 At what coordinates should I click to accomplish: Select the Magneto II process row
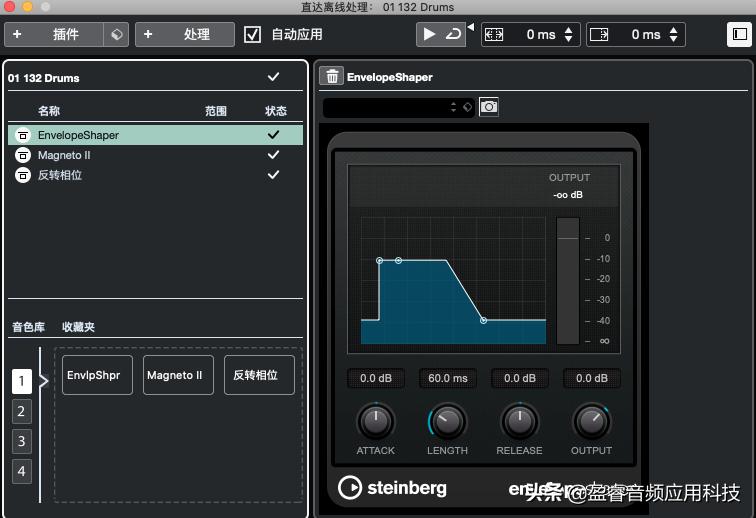155,155
